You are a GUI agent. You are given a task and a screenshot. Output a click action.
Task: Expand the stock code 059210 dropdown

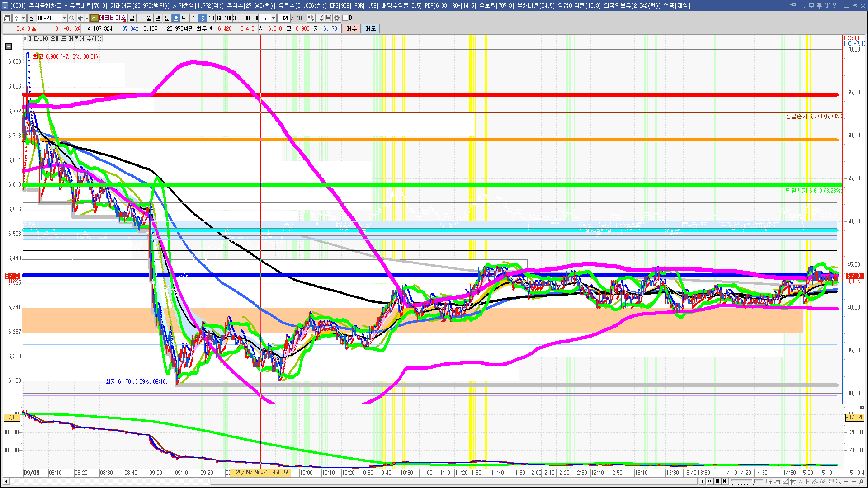[64, 18]
